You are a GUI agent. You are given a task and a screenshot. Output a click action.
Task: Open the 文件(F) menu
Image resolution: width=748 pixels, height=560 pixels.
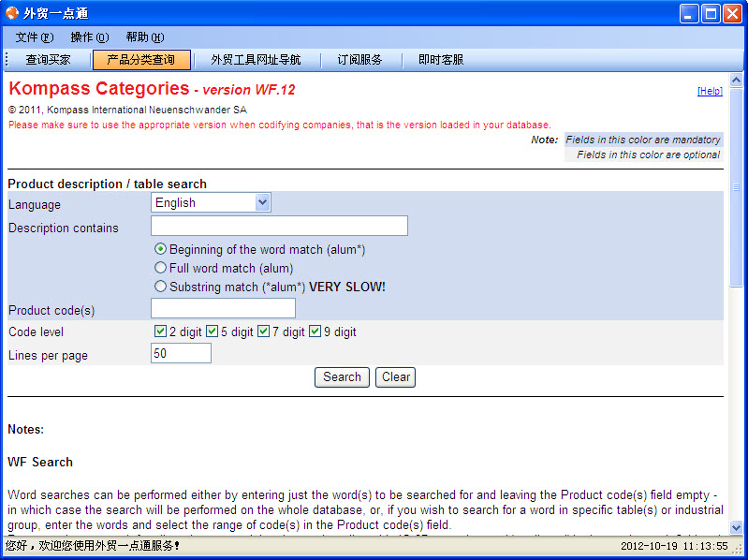tap(35, 37)
